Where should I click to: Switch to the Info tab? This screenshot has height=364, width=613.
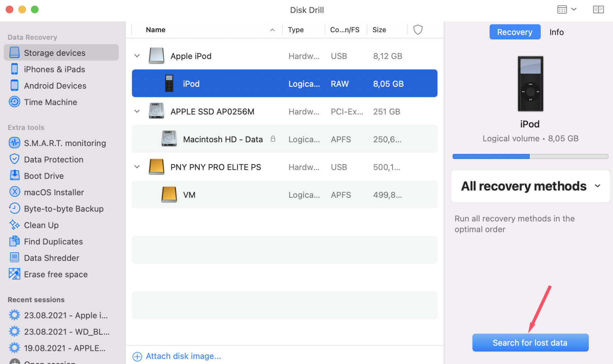click(x=556, y=32)
